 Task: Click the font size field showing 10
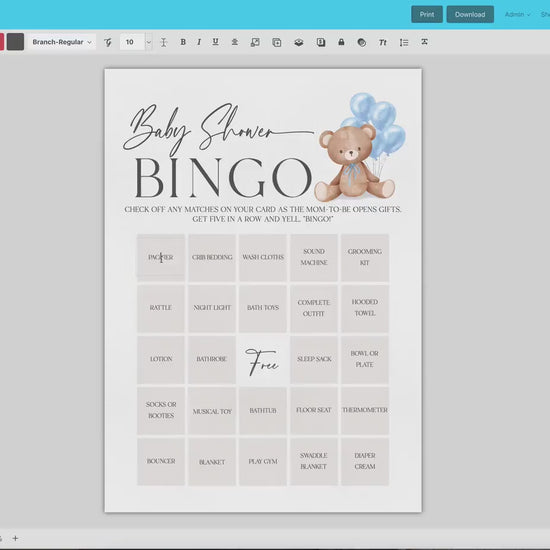[x=132, y=42]
